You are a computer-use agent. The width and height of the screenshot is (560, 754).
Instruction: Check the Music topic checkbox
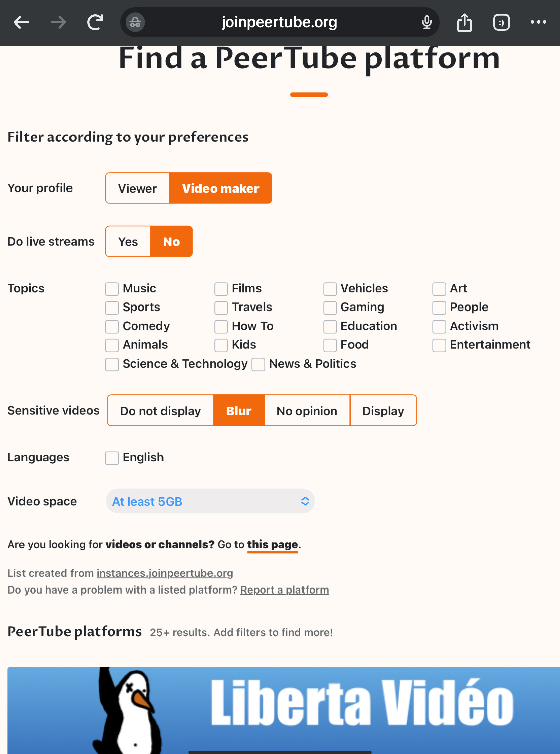pos(112,289)
